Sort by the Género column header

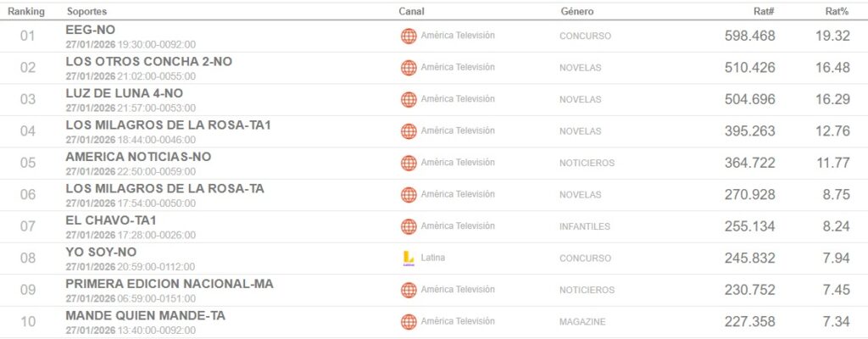point(576,12)
